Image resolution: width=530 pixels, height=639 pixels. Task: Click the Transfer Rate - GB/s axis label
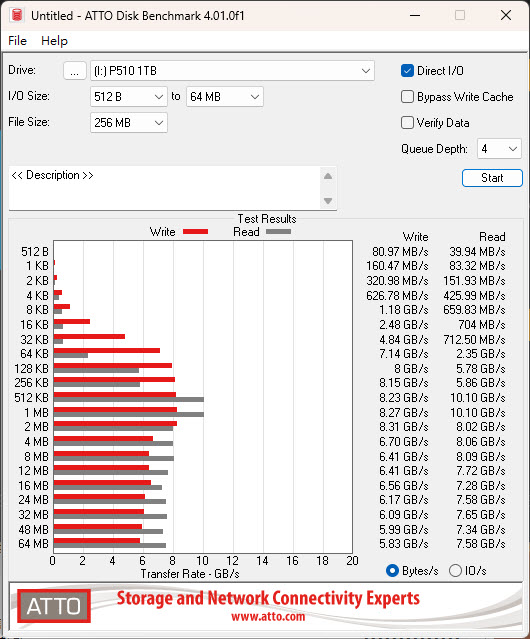click(x=190, y=574)
